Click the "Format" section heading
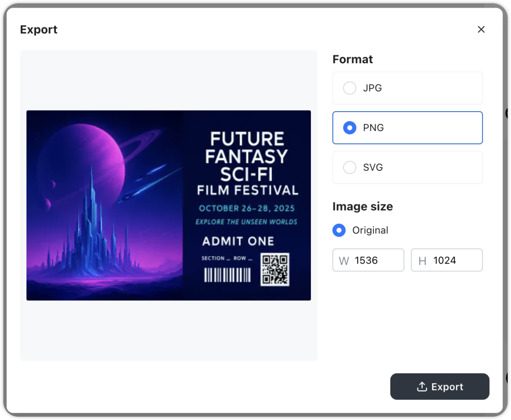This screenshot has width=511, height=420. pos(352,59)
